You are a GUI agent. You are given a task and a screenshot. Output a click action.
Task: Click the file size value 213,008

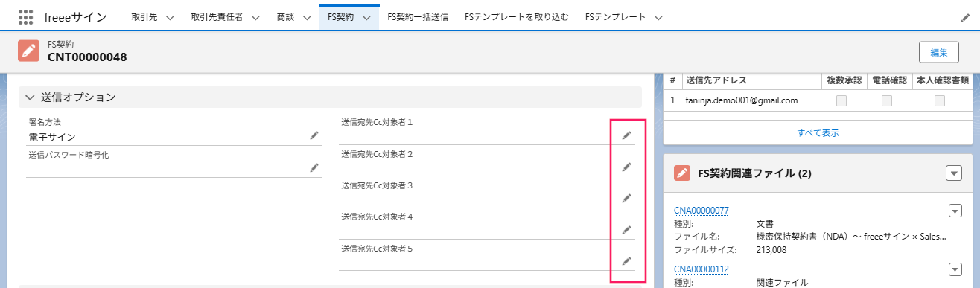click(x=771, y=250)
